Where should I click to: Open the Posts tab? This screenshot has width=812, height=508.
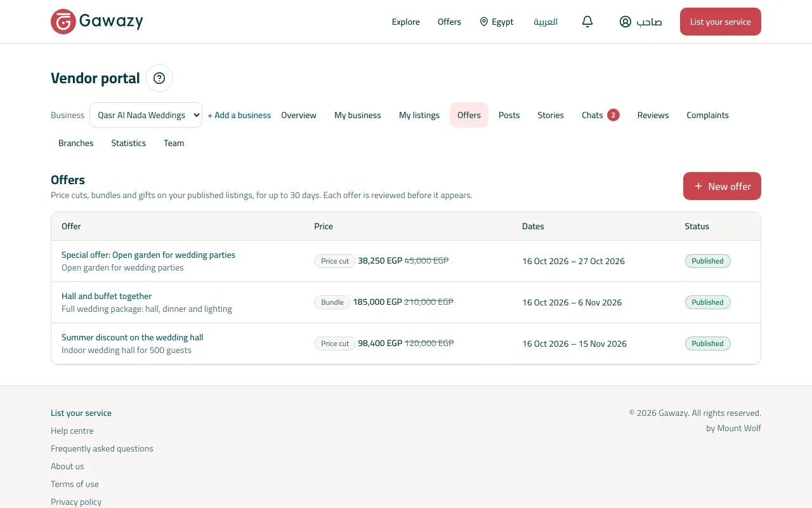(509, 115)
